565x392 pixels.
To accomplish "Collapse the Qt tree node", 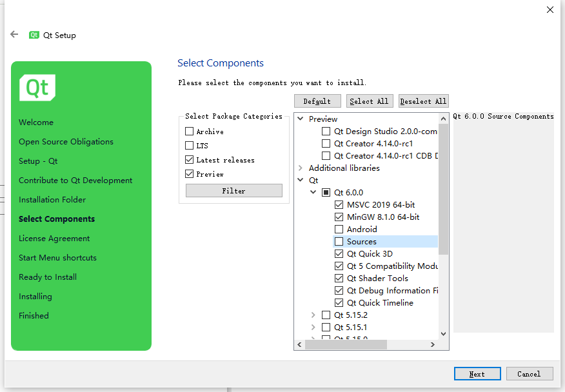I will (300, 180).
